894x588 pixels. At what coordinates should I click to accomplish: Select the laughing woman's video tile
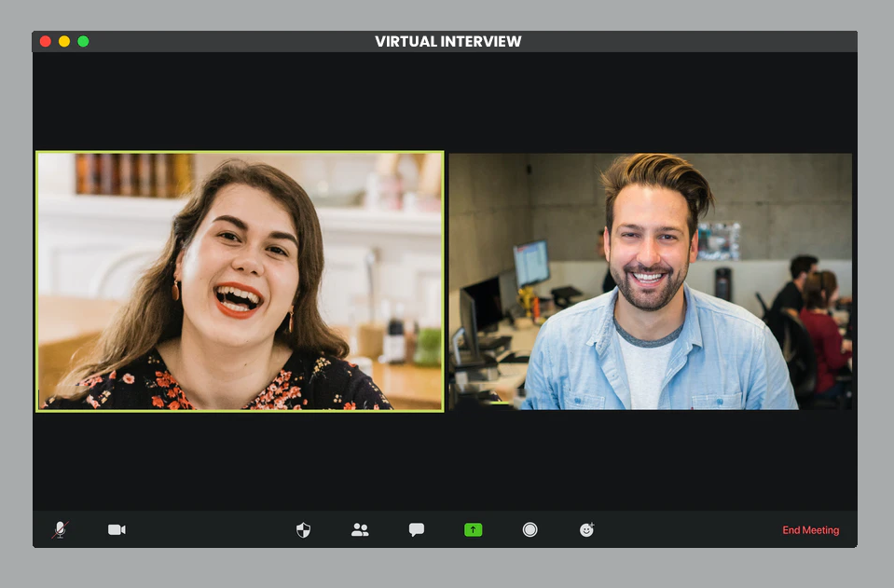point(240,281)
